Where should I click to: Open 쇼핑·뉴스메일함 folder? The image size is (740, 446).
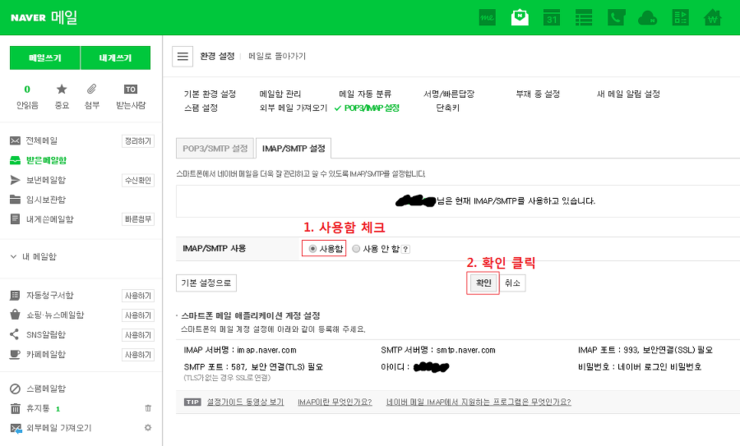click(55, 315)
